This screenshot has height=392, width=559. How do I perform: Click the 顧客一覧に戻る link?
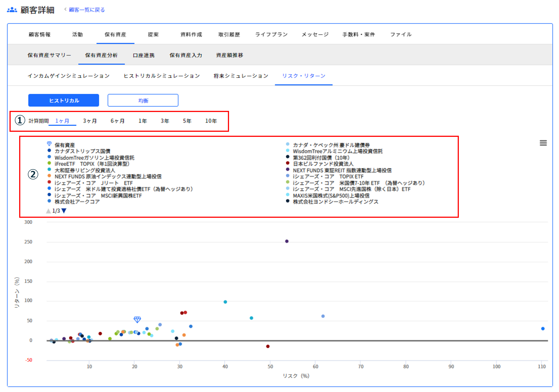point(87,10)
